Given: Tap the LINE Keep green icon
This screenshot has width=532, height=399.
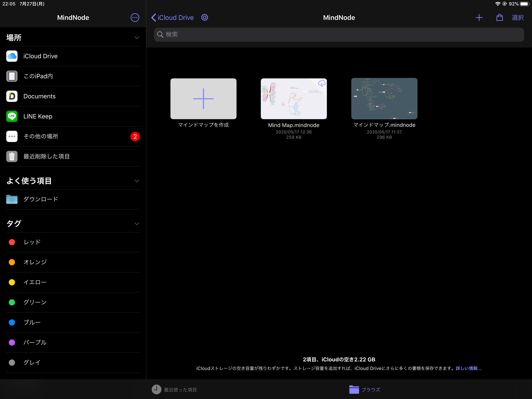Looking at the screenshot, I should [x=12, y=116].
